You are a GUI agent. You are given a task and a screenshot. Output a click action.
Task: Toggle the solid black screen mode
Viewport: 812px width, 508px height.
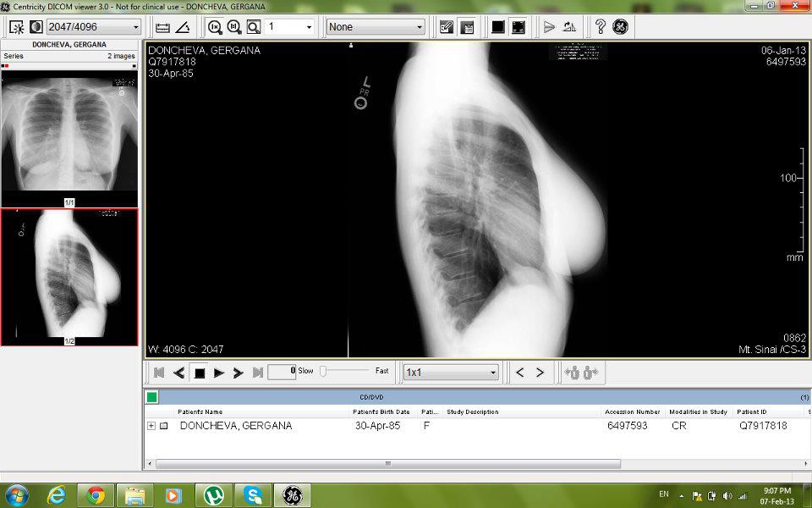(x=498, y=27)
